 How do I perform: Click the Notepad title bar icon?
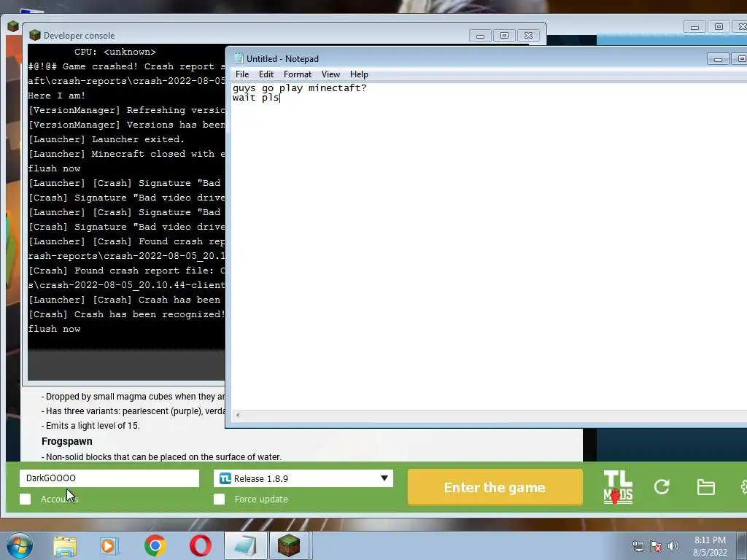[x=239, y=58]
